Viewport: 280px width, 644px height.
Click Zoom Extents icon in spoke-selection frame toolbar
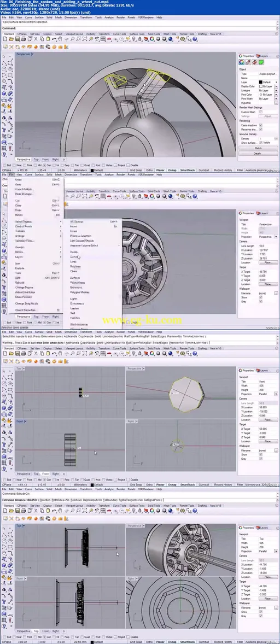click(x=85, y=39)
